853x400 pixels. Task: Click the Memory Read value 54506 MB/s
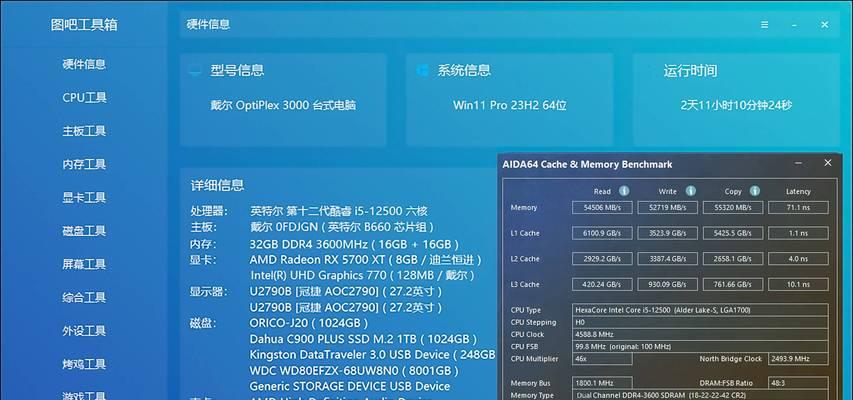click(x=602, y=207)
